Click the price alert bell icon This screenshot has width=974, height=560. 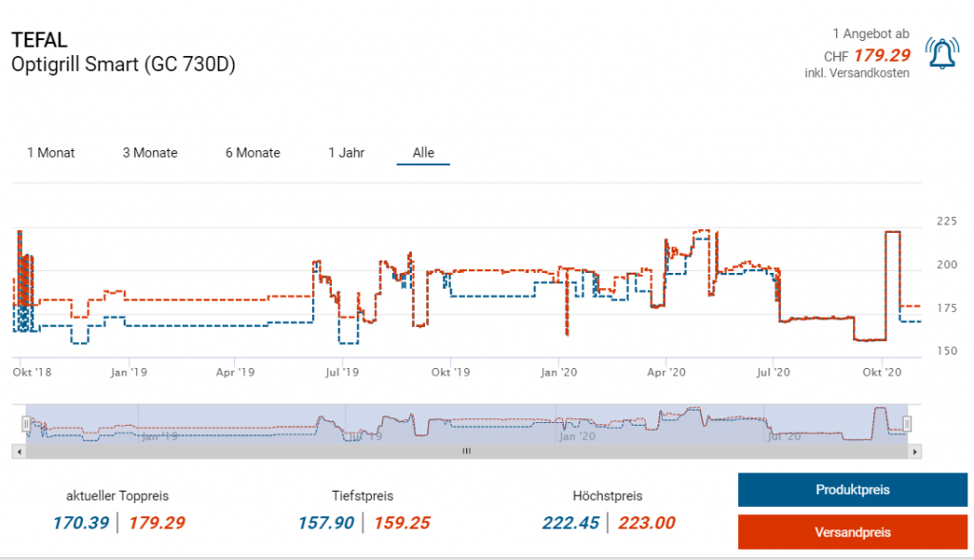943,55
